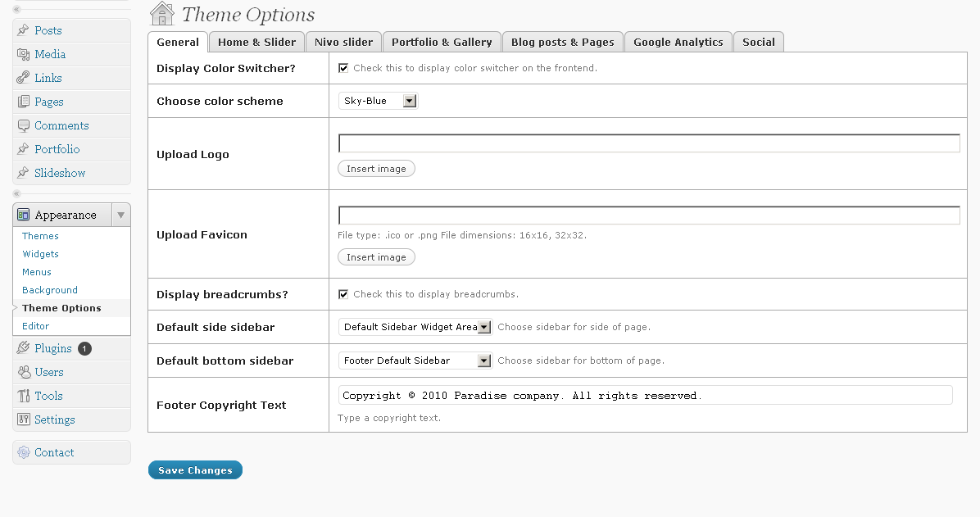Click the Plugins plug icon
Viewport: 980px width, 517px height.
click(x=23, y=348)
